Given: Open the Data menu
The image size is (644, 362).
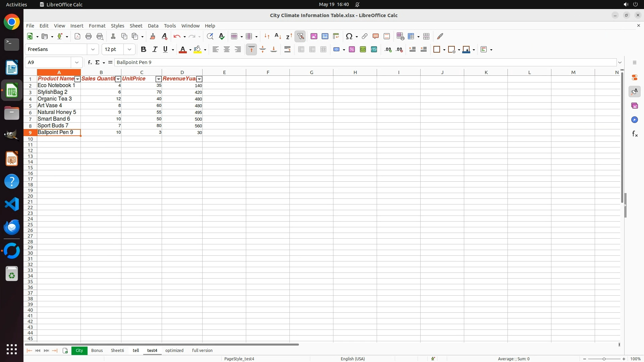Looking at the screenshot, I should pyautogui.click(x=153, y=26).
